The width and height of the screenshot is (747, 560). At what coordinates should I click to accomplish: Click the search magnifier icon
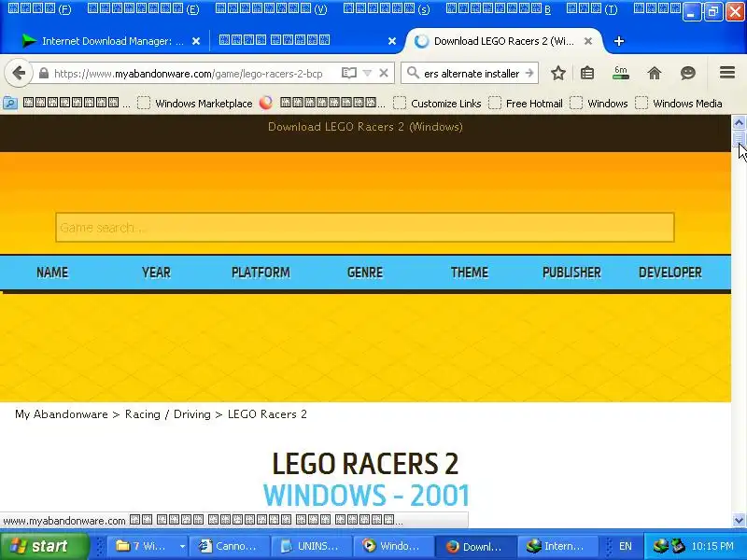pos(413,74)
